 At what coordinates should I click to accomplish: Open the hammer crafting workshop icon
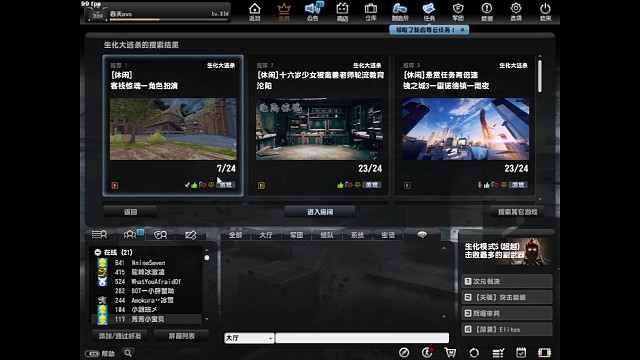click(400, 12)
